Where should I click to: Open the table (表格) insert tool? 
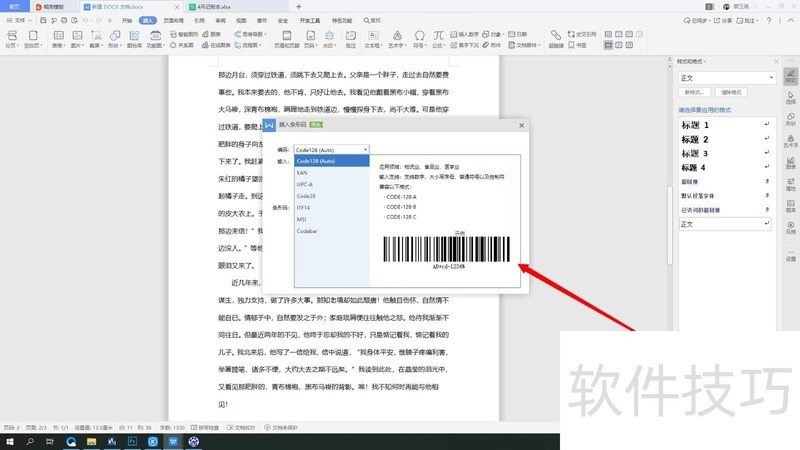pyautogui.click(x=59, y=39)
